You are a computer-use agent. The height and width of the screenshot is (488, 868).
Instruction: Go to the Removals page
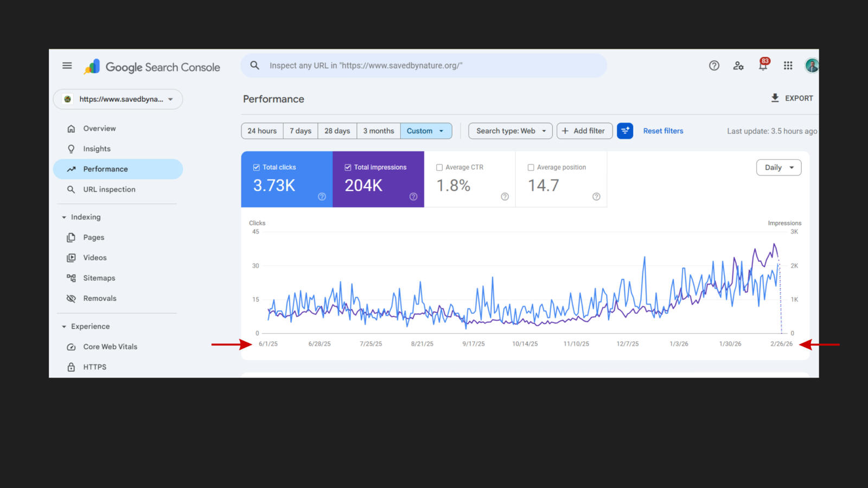(x=100, y=298)
